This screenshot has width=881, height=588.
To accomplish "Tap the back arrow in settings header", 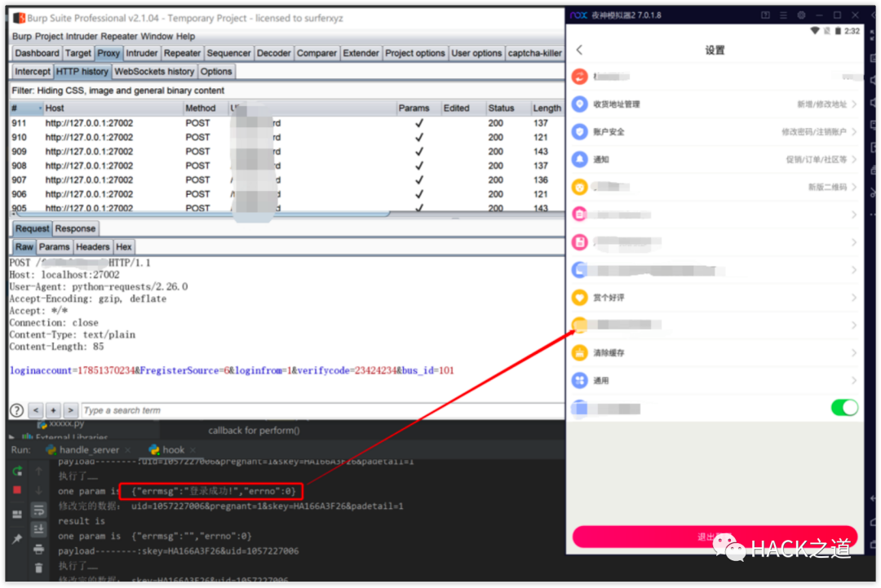I will 580,50.
